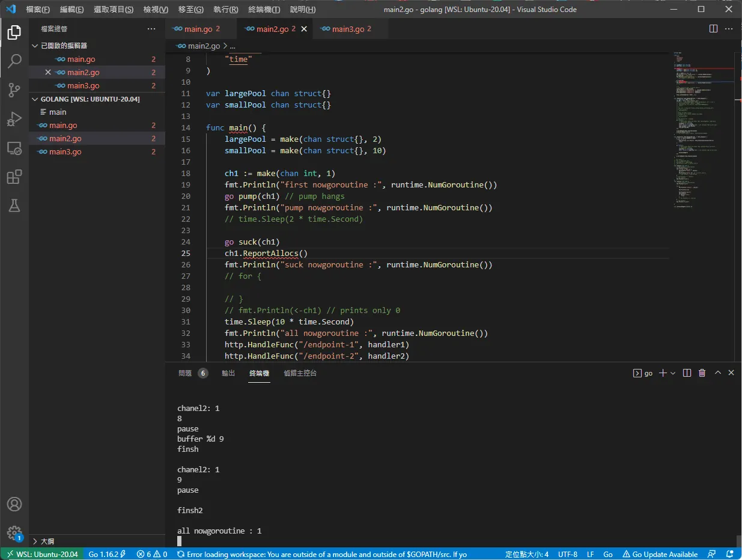Screen dimensions: 742x560
Task: Toggle split terminal panel
Action: point(687,373)
